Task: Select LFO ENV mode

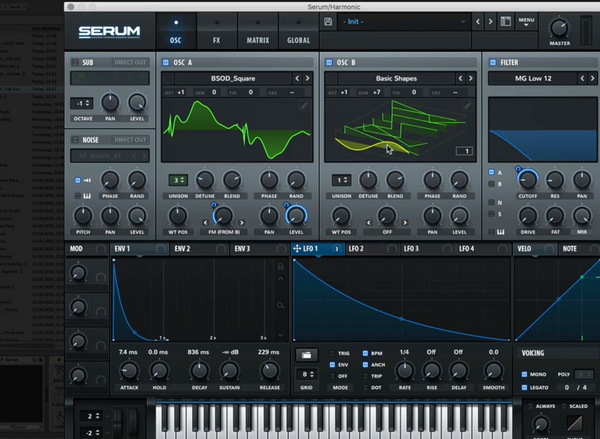Action: [332, 365]
